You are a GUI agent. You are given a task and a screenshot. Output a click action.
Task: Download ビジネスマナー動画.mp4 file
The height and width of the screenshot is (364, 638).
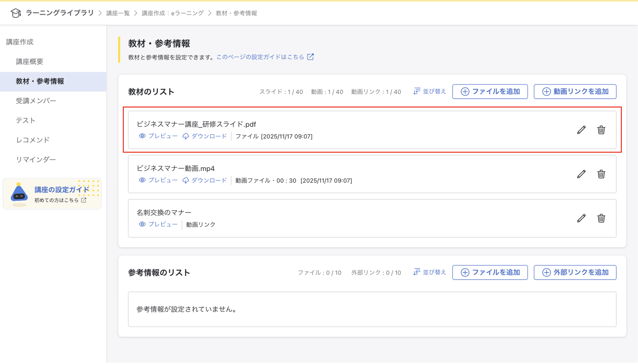click(x=204, y=180)
